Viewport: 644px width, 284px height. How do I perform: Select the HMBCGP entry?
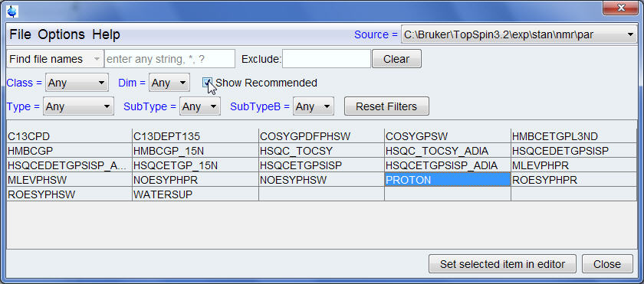point(70,151)
